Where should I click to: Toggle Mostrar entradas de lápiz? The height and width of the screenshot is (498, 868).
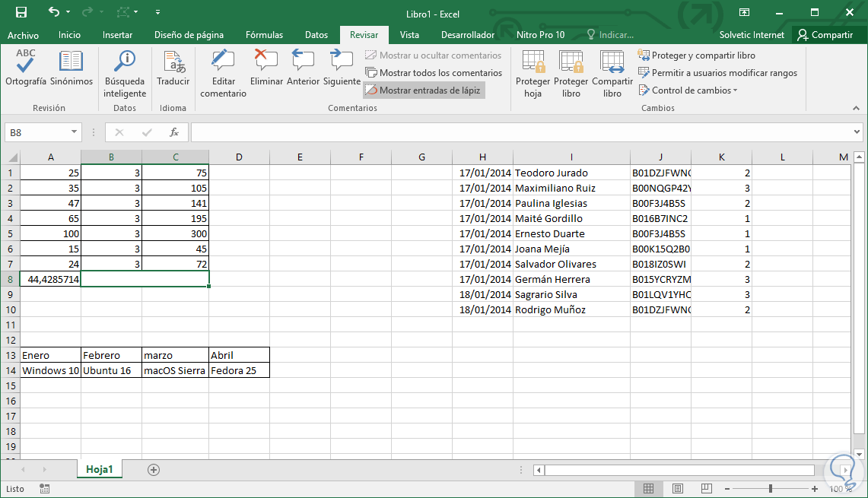[424, 90]
